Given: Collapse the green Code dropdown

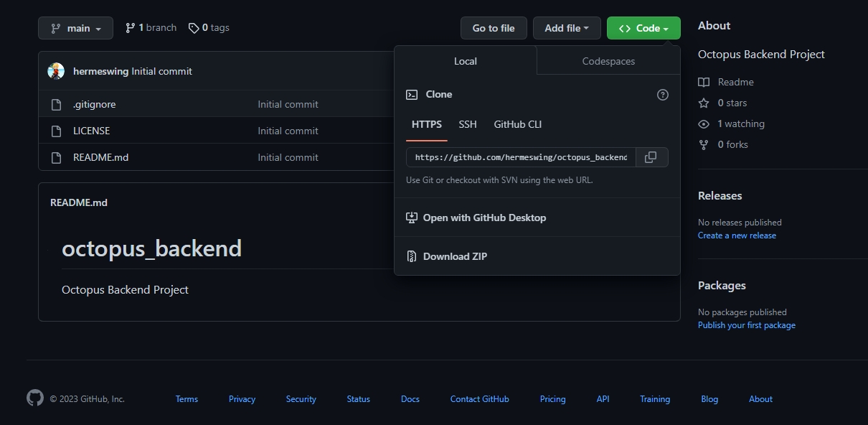Looking at the screenshot, I should [x=643, y=28].
